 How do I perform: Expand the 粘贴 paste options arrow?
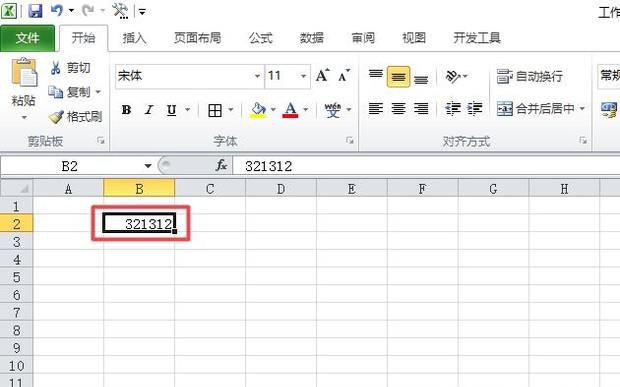pos(24,117)
